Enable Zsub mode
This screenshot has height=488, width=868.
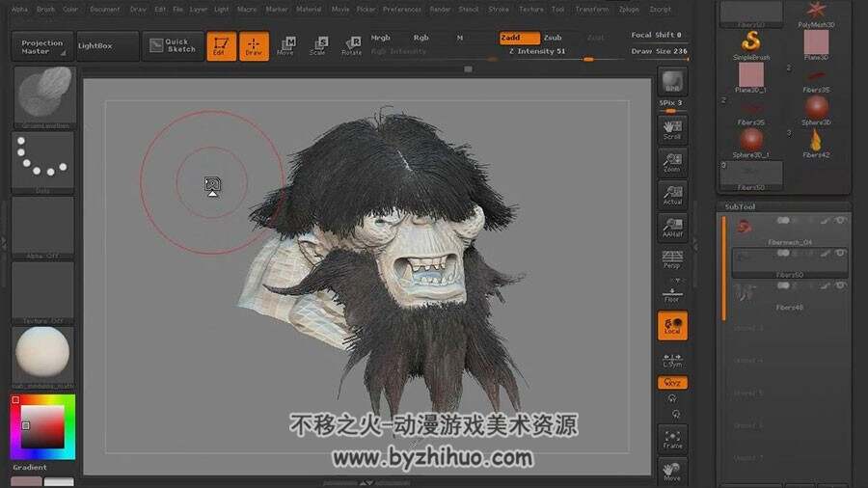553,38
